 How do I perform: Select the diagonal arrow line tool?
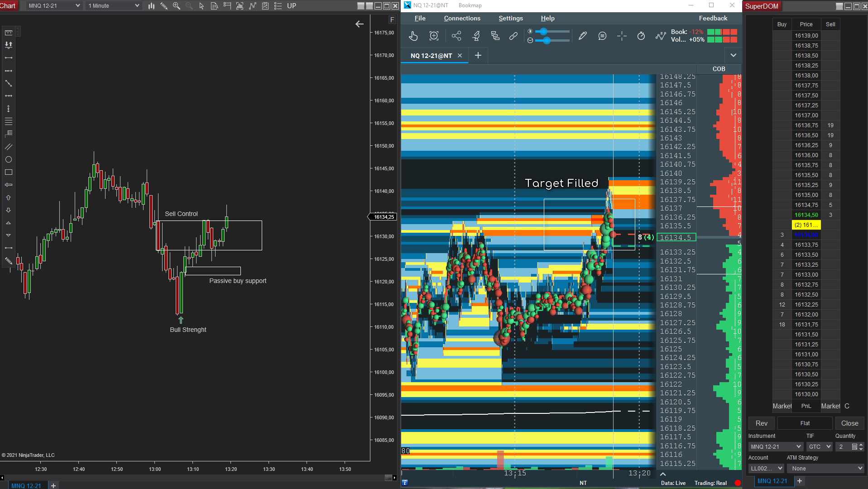(9, 83)
